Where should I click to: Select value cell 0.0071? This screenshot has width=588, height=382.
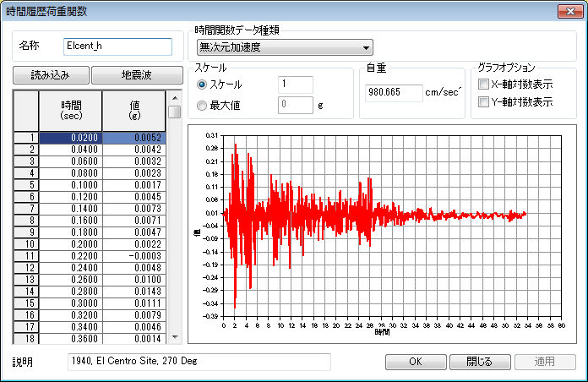tap(134, 221)
